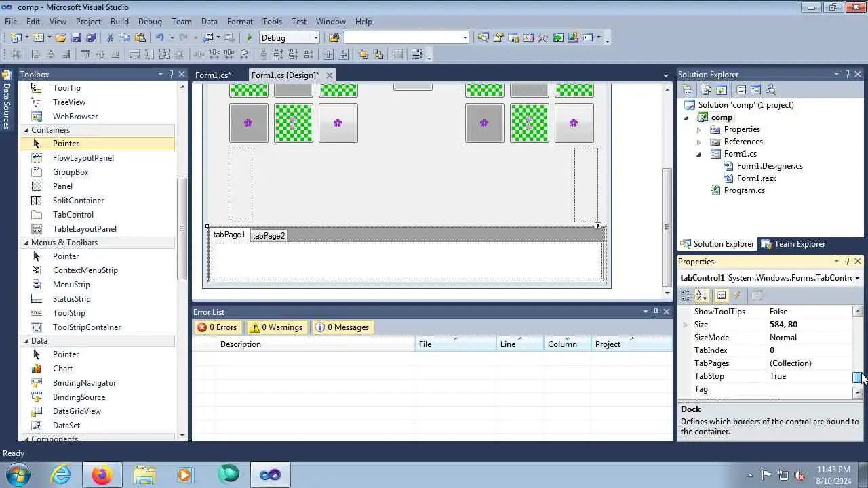The height and width of the screenshot is (488, 868).
Task: Click the find combo input field in toolbar
Action: click(x=401, y=37)
